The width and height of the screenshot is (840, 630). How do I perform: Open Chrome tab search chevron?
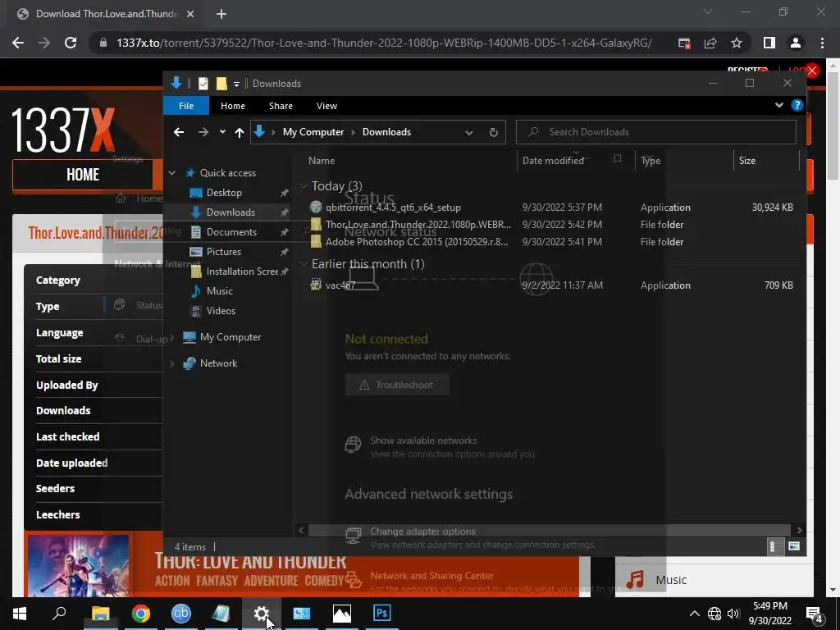(x=708, y=11)
